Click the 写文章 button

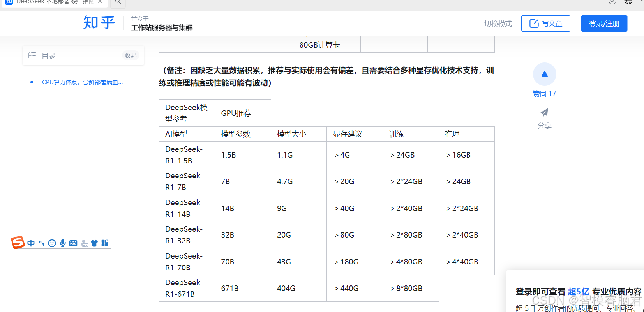(545, 23)
